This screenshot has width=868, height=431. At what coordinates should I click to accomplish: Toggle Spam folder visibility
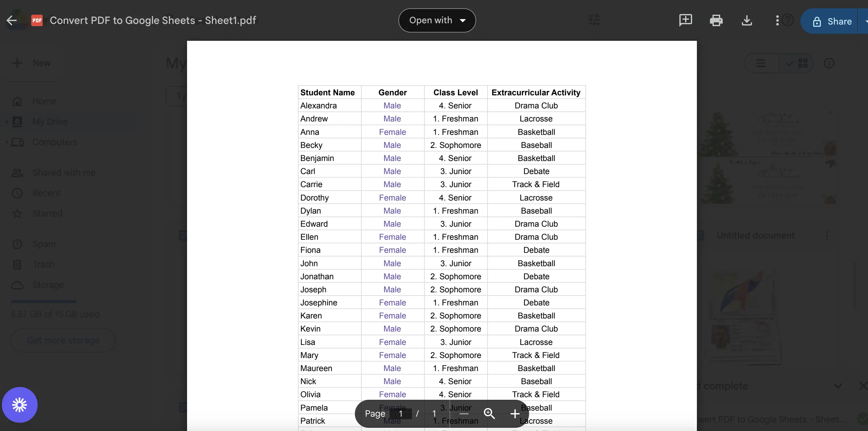click(44, 244)
